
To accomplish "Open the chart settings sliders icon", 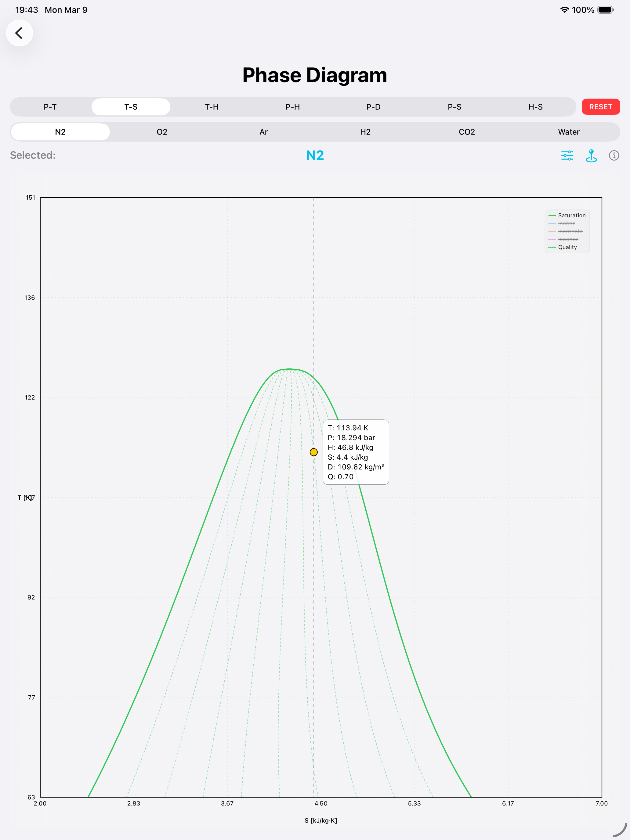I will coord(567,155).
